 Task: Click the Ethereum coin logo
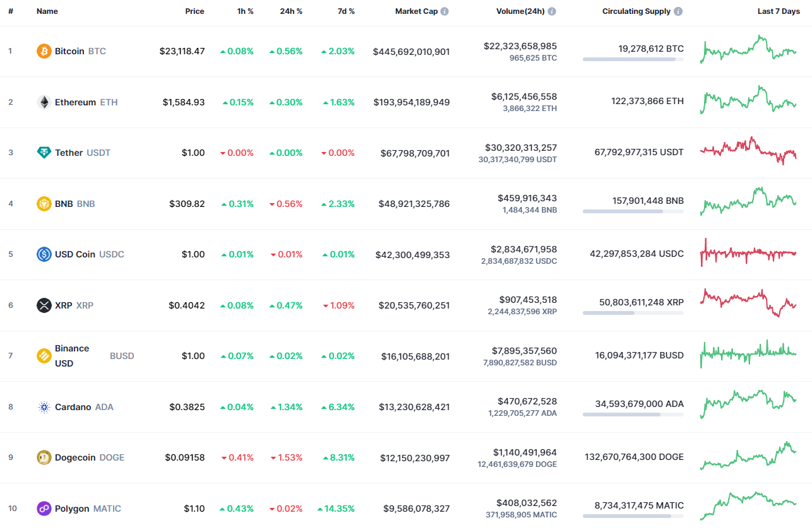[x=43, y=102]
